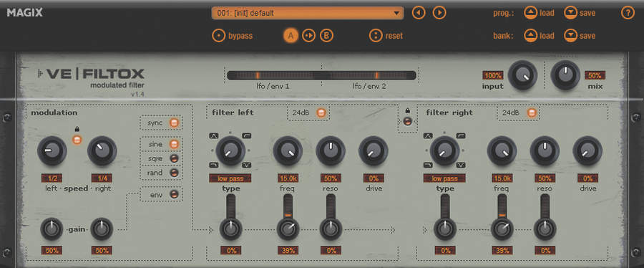644x268 pixels.
Task: Open the help question mark icon
Action: point(628,13)
